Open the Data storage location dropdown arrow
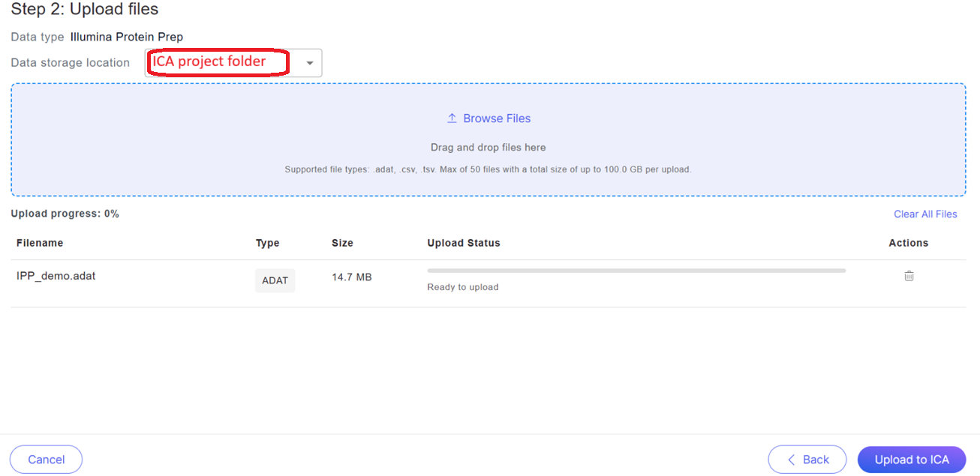 [310, 64]
